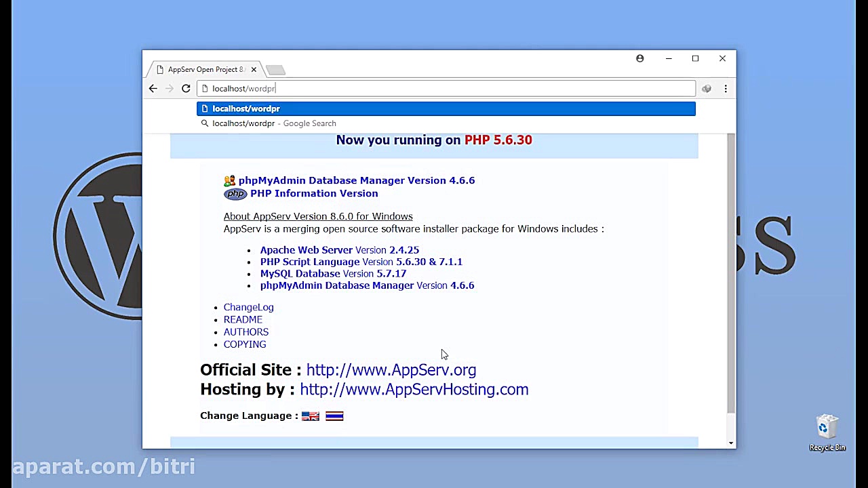Viewport: 868px width, 488px height.
Task: Open the AUTHORS link
Action: 246,332
